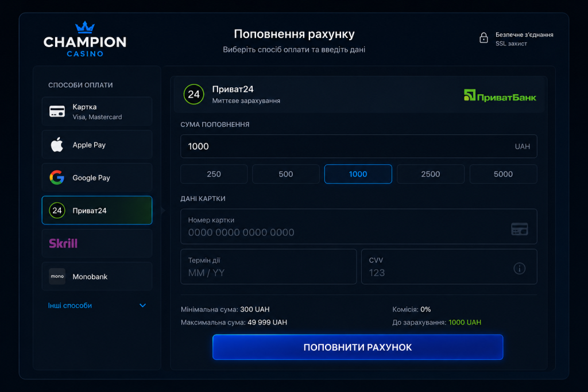This screenshot has width=588, height=392.
Task: Click the card icon inside the card number field
Action: point(519,228)
